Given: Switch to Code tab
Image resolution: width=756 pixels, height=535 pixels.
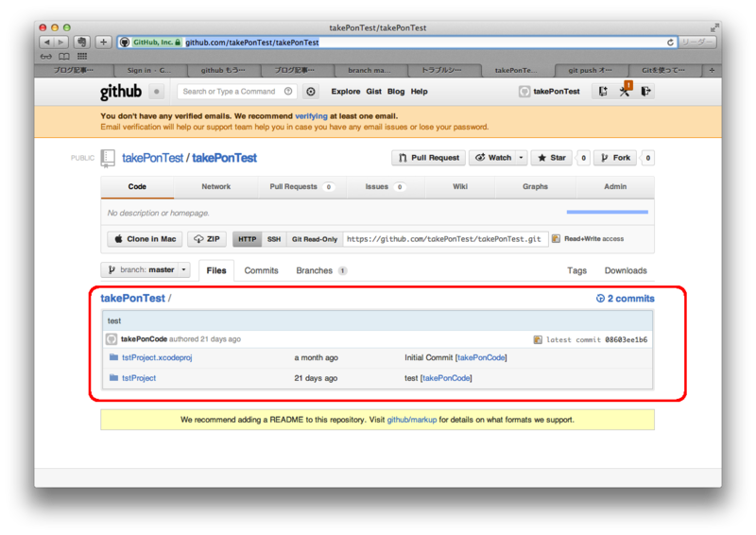Looking at the screenshot, I should [137, 187].
